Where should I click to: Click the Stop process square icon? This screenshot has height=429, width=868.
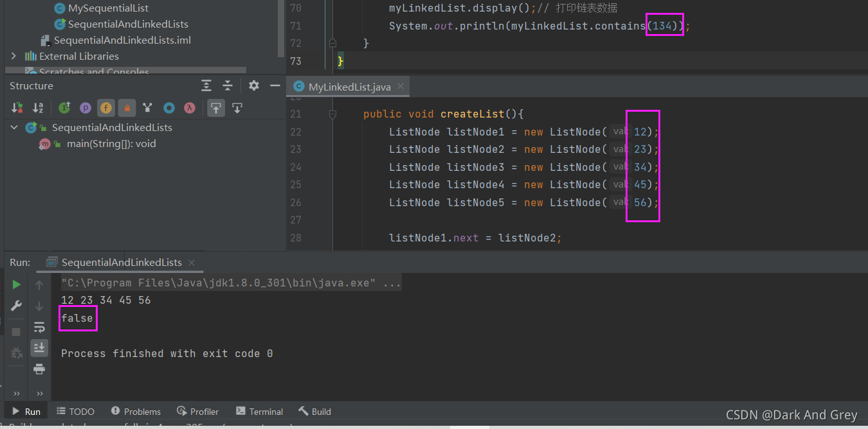pos(16,332)
